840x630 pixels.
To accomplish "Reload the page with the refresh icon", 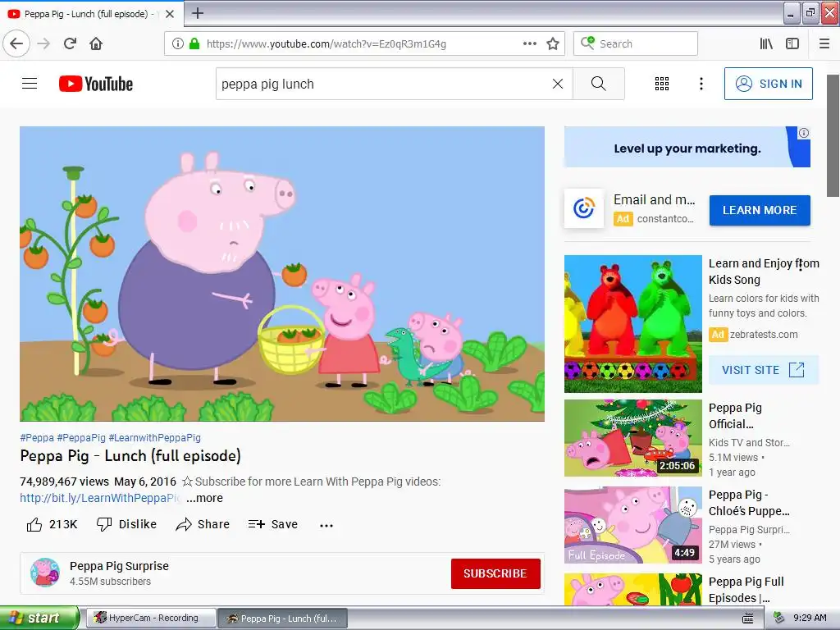I will coord(71,43).
